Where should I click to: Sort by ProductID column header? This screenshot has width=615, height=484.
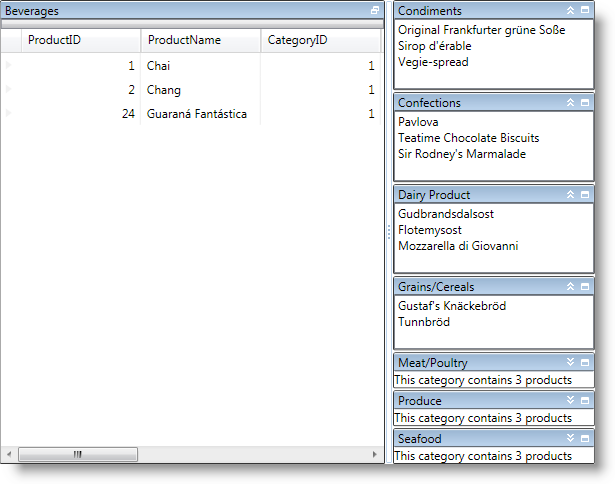click(80, 40)
